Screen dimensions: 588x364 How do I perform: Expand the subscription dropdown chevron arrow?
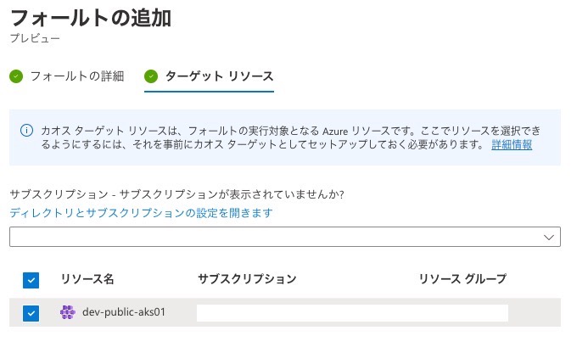[549, 238]
